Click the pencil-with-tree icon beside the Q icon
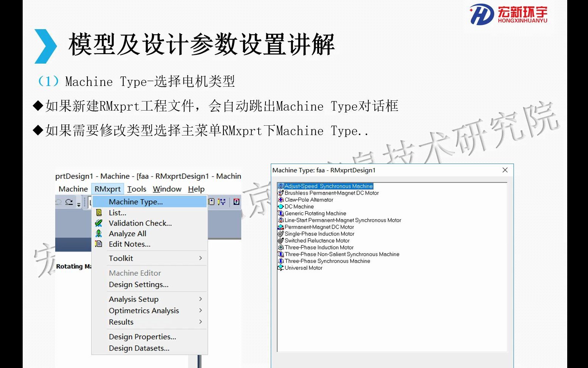This screenshot has width=588, height=368. [221, 201]
